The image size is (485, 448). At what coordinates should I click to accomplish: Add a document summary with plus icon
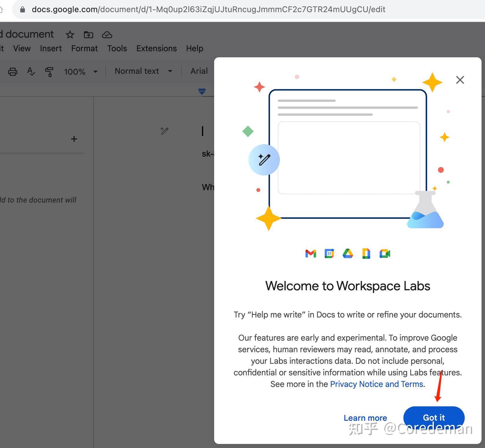coord(74,139)
